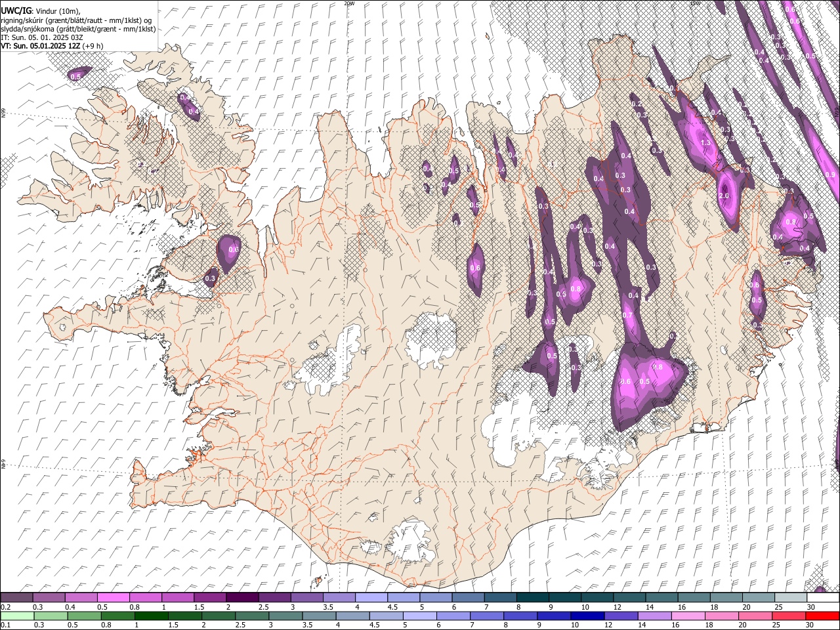
Task: Click the upper legend swatch starting at 0.2
Action: tap(17, 598)
